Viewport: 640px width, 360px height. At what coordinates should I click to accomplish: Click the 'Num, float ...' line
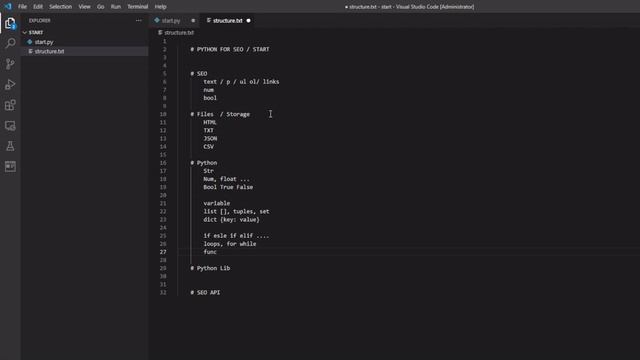tap(227, 179)
